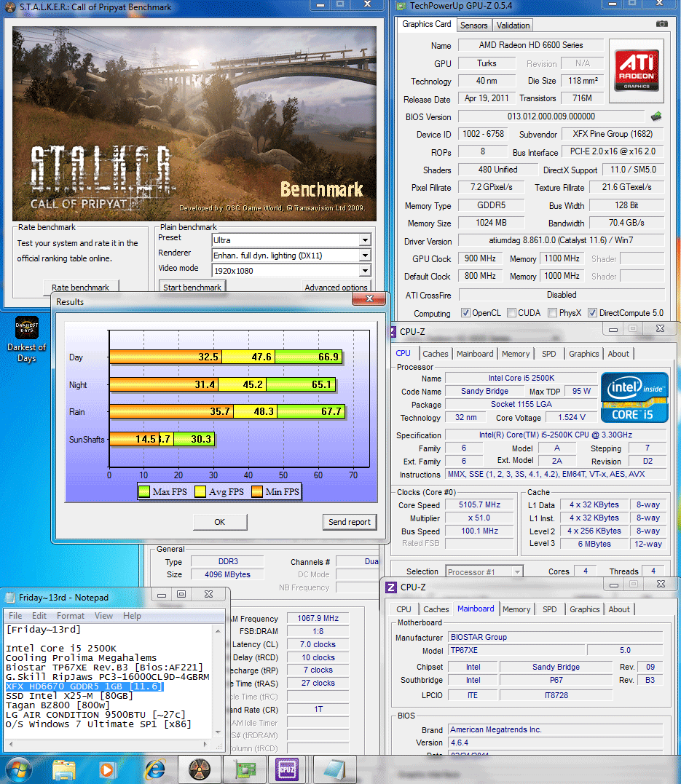Open About tab in upper CPU-Z window

click(x=618, y=354)
